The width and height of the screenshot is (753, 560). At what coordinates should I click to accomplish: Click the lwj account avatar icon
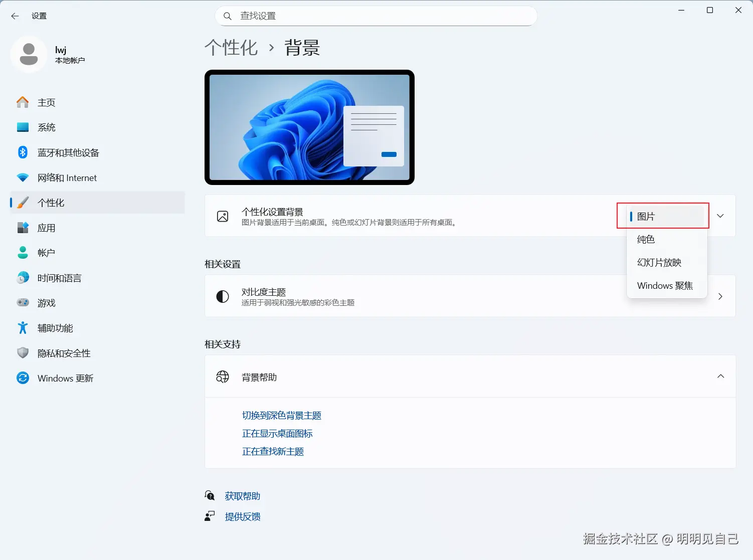[29, 54]
